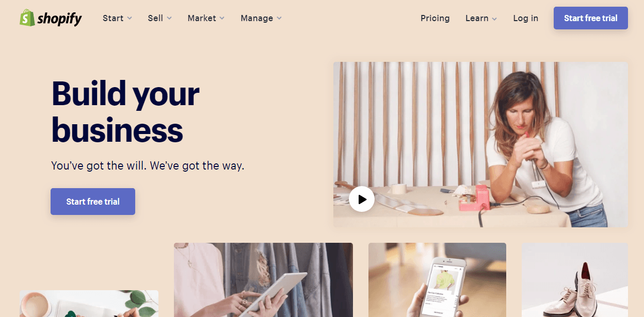The width and height of the screenshot is (644, 317).
Task: Click Start free trial under the tagline
Action: tap(93, 202)
